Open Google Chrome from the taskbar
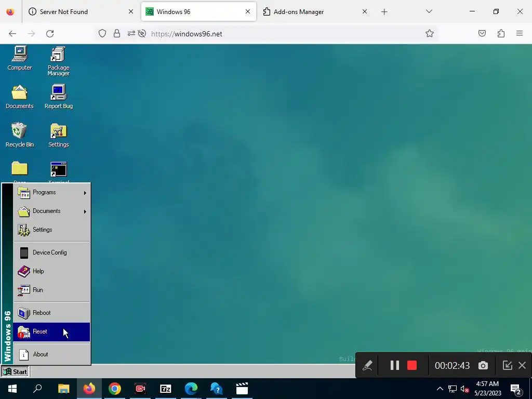Viewport: 532px width, 399px height. coord(115,389)
